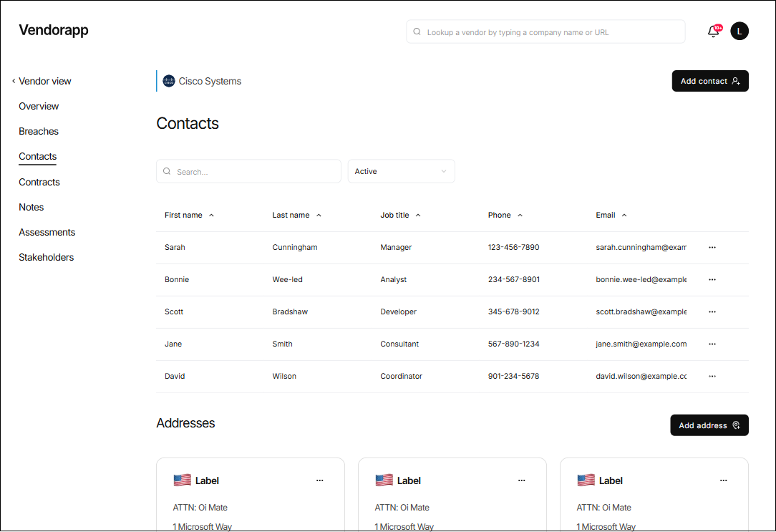Open the Overview section
The image size is (776, 532).
pyautogui.click(x=39, y=106)
